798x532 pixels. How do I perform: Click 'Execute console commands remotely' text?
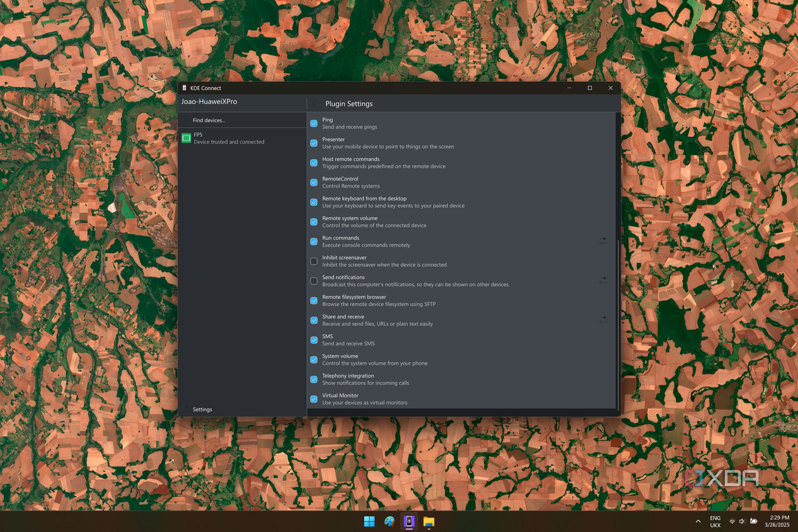(x=366, y=245)
